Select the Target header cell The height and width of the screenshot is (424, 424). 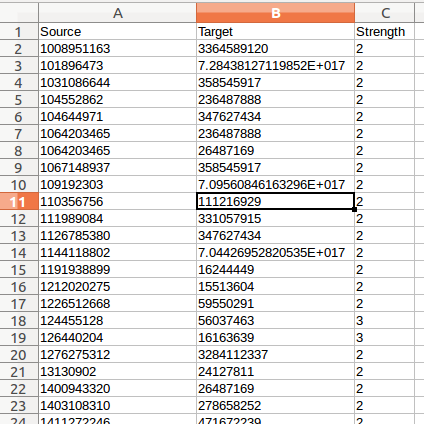click(275, 32)
